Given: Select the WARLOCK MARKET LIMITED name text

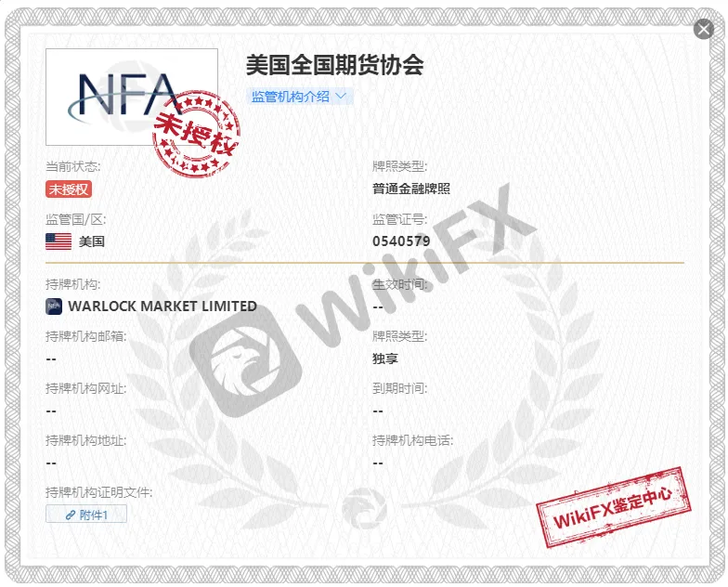Looking at the screenshot, I should [162, 307].
